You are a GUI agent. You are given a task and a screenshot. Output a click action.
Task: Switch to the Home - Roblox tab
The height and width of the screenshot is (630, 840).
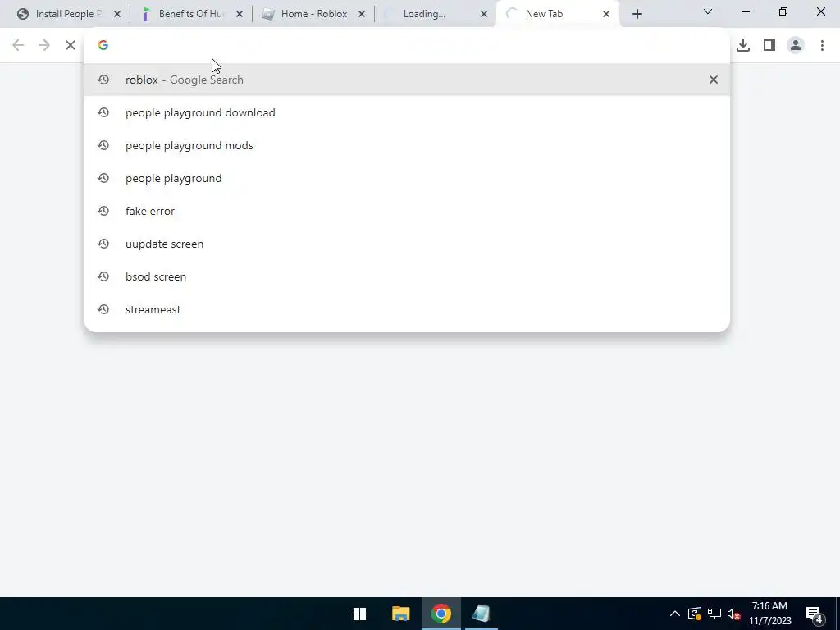pyautogui.click(x=314, y=14)
